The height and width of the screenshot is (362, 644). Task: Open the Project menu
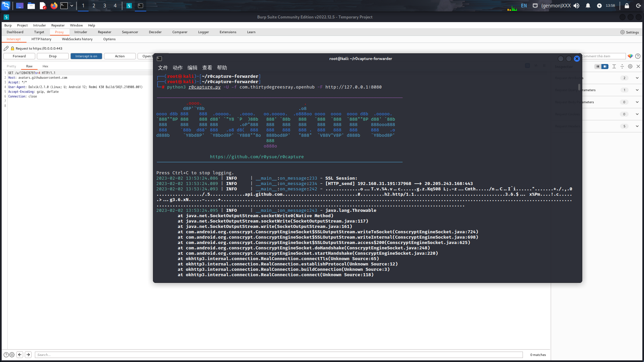click(22, 25)
